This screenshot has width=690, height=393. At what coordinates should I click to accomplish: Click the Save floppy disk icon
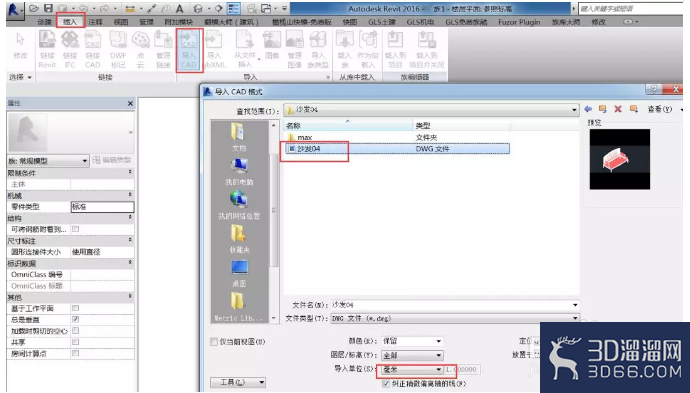click(48, 8)
